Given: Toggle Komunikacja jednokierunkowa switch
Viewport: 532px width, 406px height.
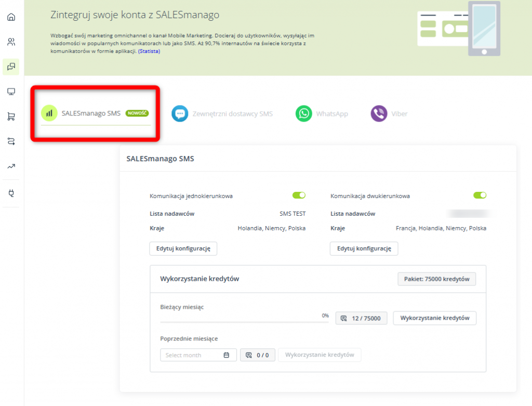Looking at the screenshot, I should coord(299,195).
